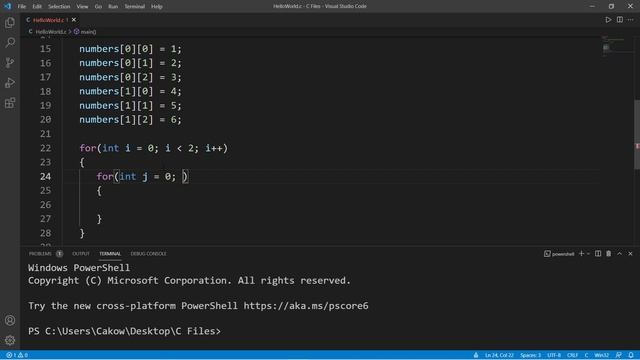
Task: Select the HelloWorld.c editor tab
Action: 49,20
